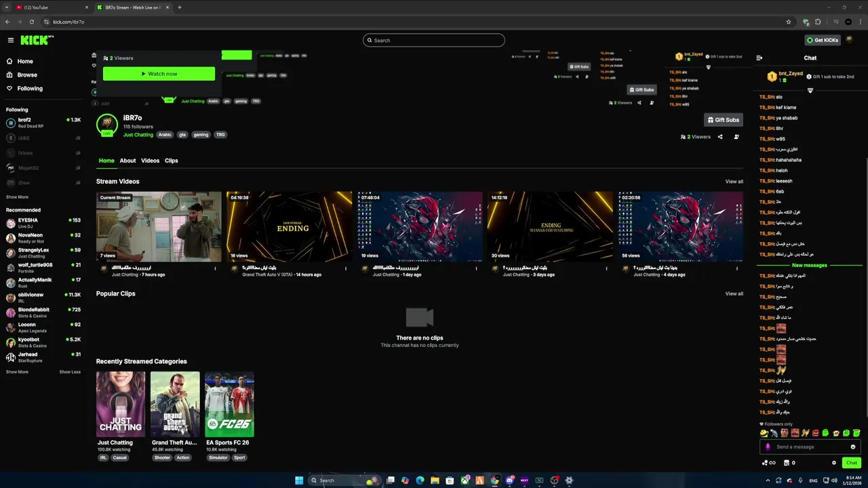Click Show Less under Recommended

[70, 371]
